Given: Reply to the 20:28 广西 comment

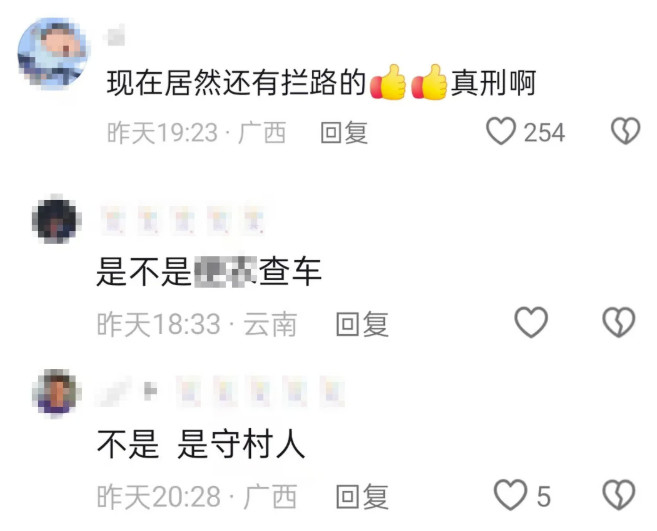Looking at the screenshot, I should [362, 497].
